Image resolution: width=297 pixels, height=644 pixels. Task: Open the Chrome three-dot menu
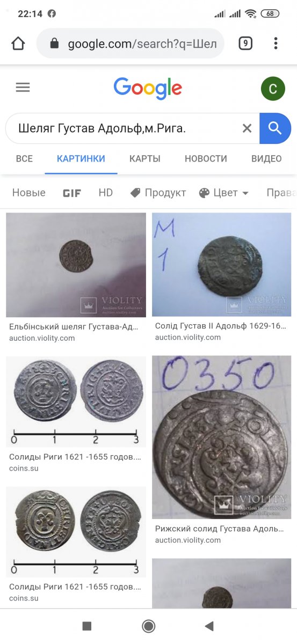pyautogui.click(x=276, y=43)
